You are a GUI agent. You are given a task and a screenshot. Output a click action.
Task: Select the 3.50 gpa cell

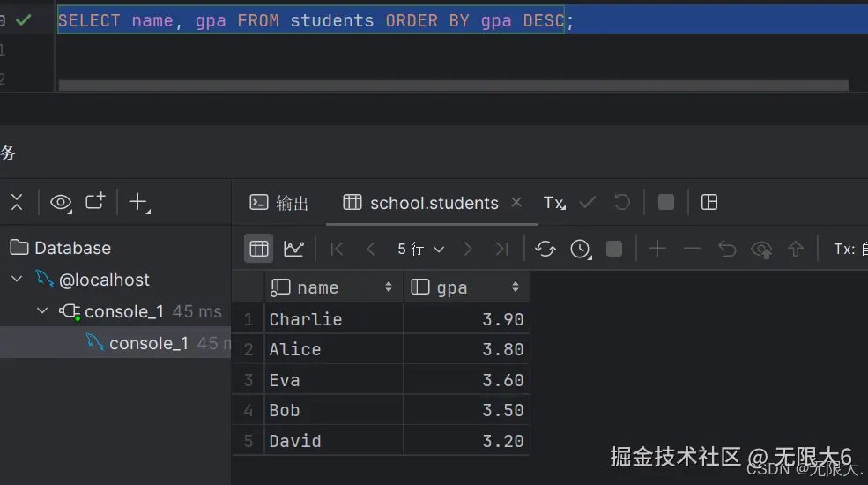pyautogui.click(x=466, y=410)
